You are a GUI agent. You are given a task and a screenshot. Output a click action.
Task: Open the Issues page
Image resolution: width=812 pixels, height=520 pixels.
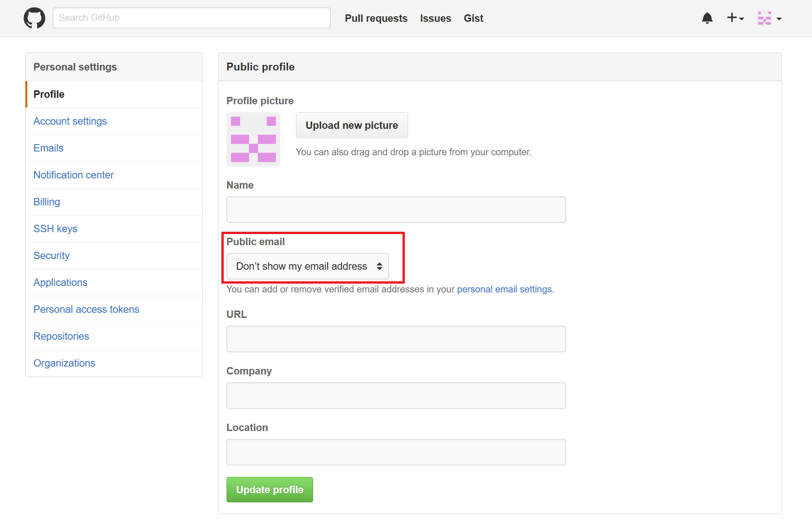tap(435, 18)
